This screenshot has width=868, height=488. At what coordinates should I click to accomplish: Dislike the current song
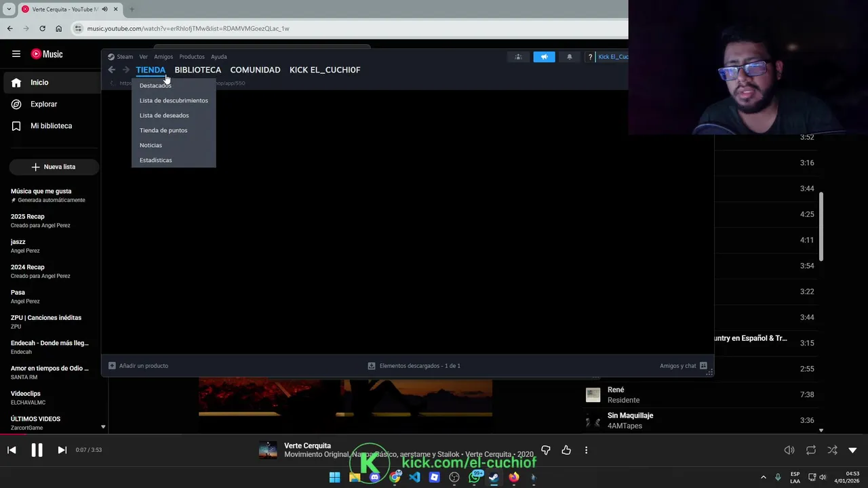(x=546, y=450)
